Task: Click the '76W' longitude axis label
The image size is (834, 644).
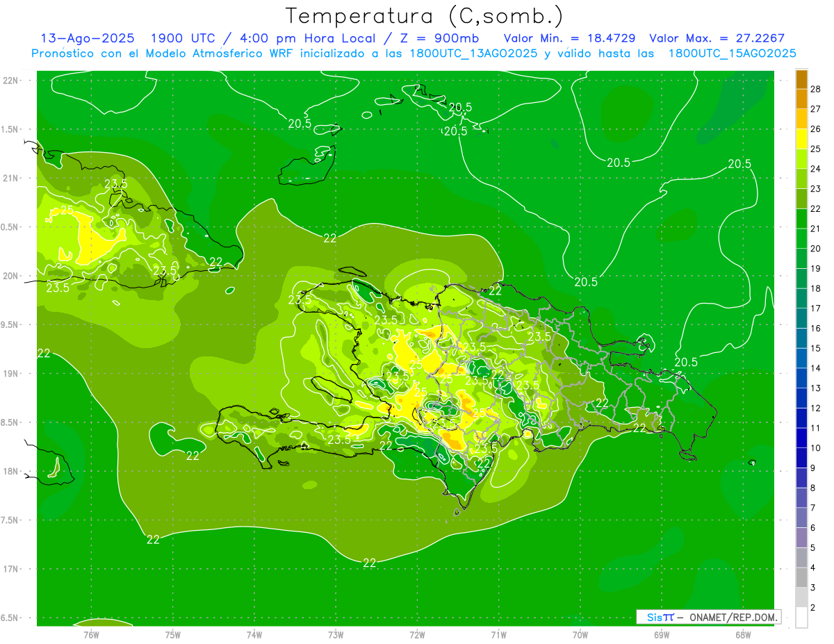Action: (91, 634)
